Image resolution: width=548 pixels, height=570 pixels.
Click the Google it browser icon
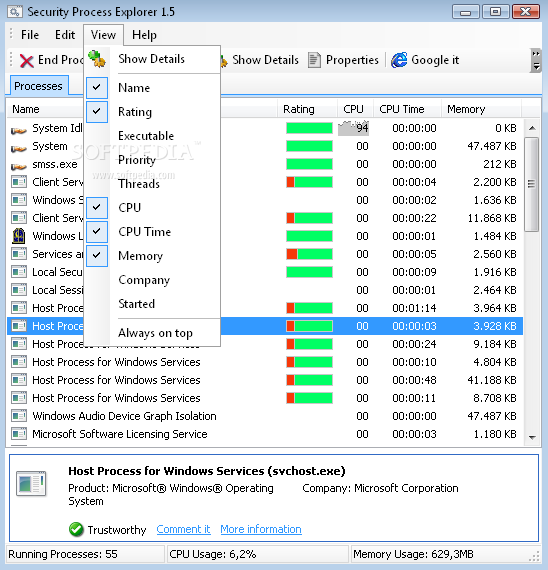click(x=399, y=60)
